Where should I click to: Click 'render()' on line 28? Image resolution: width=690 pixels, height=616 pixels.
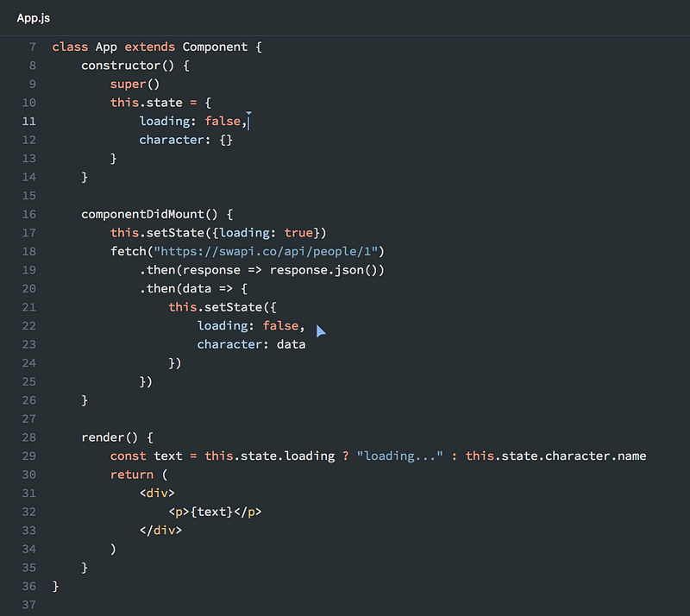click(110, 437)
